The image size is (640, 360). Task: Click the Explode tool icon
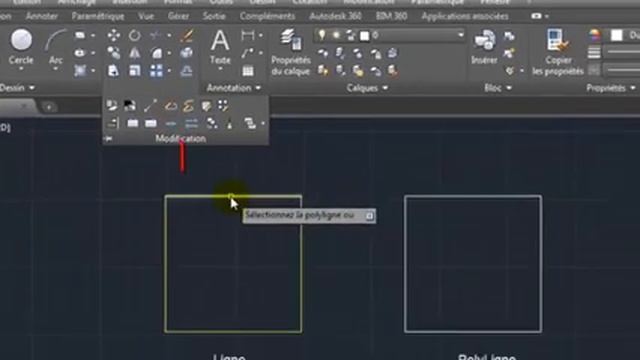pos(187,53)
